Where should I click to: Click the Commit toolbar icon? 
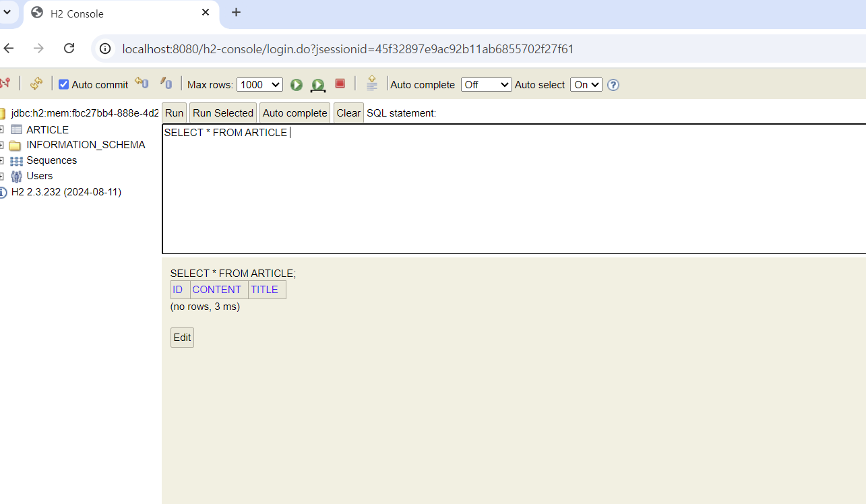166,83
